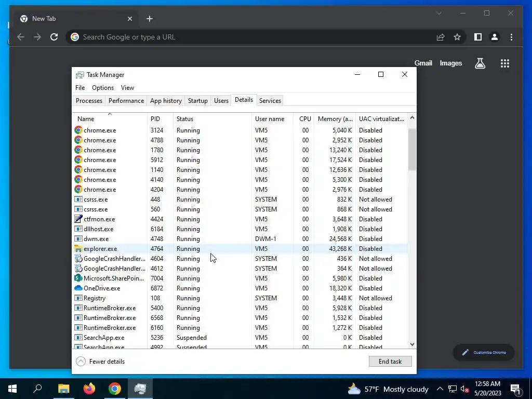
Task: Click the Chrome reload page icon
Action: coord(54,37)
